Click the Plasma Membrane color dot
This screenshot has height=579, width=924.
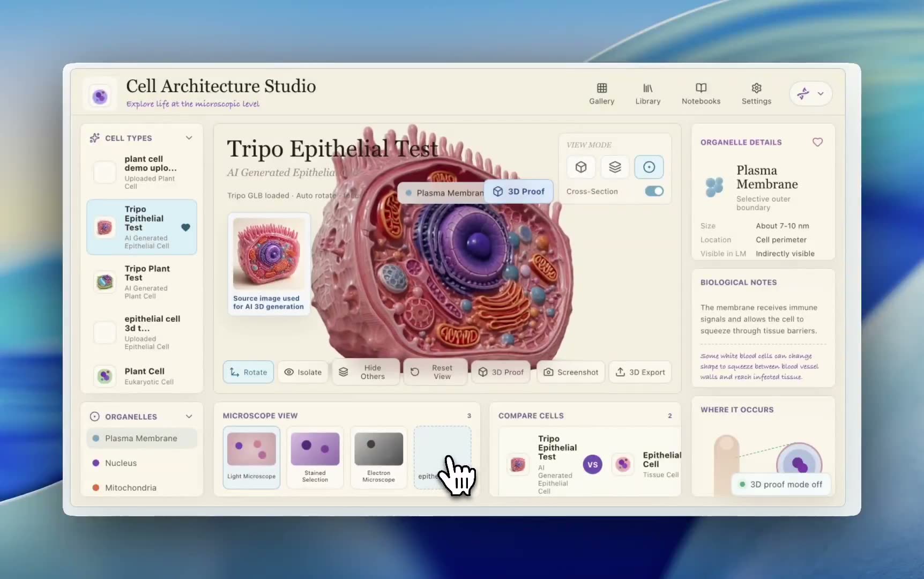coord(95,438)
